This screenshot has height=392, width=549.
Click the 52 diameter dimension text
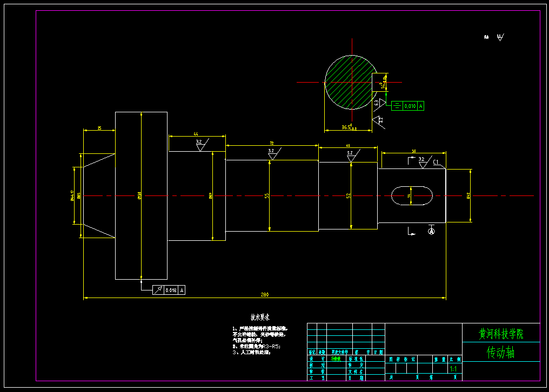[x=349, y=196]
